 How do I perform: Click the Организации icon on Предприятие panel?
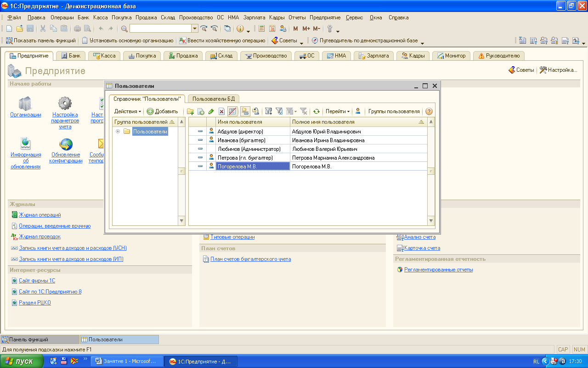(x=25, y=103)
